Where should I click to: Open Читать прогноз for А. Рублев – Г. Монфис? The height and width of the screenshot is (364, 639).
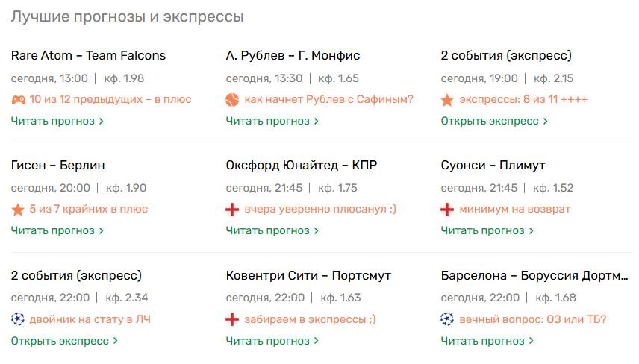click(272, 122)
